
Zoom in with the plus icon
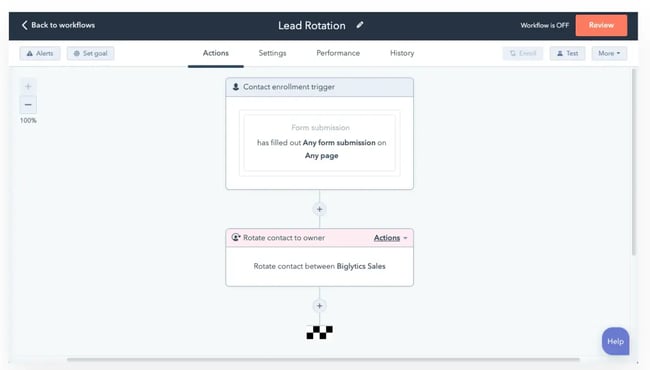(x=28, y=87)
